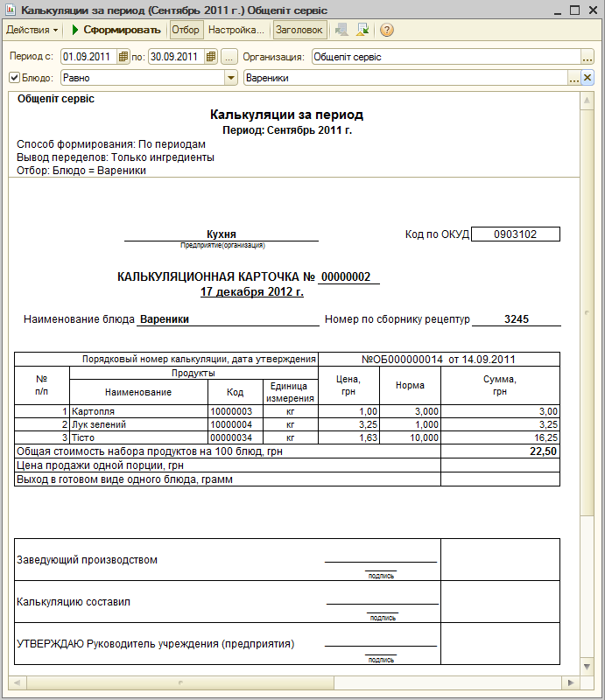Select the Картопля cell in products table
The width and height of the screenshot is (605, 700).
[x=137, y=411]
